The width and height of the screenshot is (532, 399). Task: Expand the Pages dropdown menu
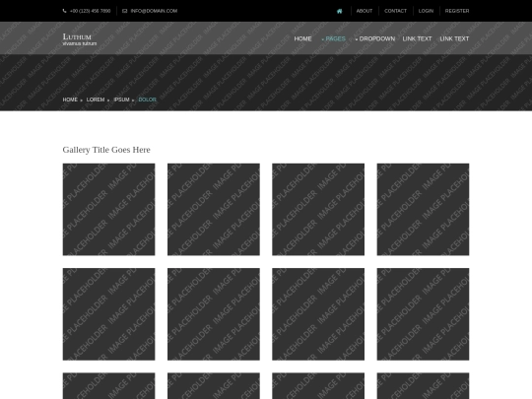tap(334, 38)
